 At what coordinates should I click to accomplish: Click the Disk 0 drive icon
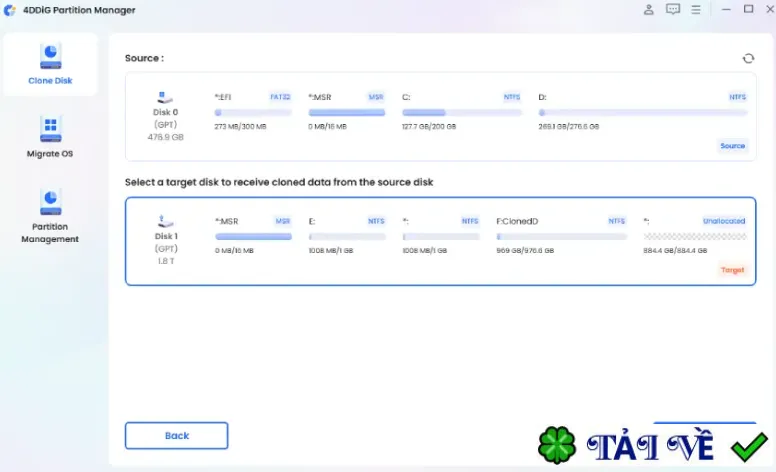point(165,97)
